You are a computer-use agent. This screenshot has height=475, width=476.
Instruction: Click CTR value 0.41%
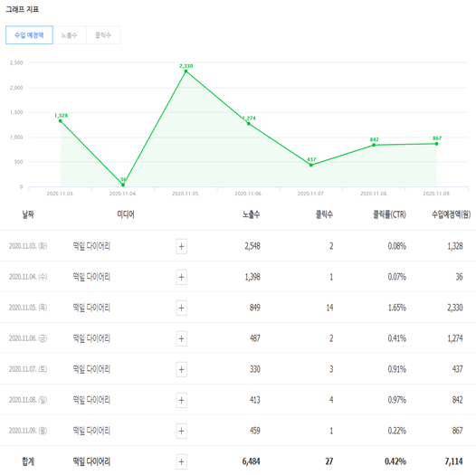pyautogui.click(x=397, y=338)
